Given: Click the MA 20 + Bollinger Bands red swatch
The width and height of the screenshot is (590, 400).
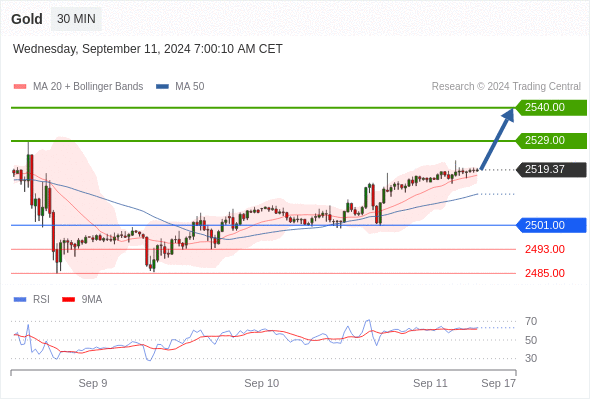Looking at the screenshot, I should pos(20,87).
